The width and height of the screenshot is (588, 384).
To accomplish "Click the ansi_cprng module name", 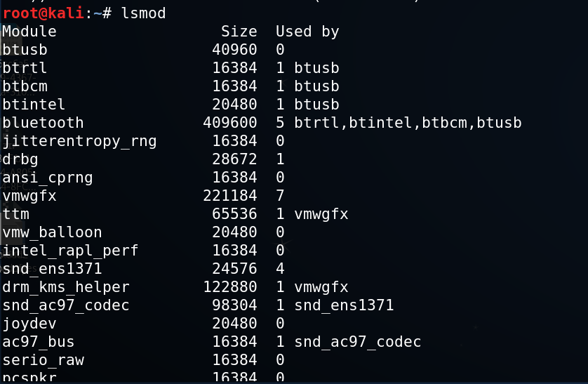I will coord(48,178).
